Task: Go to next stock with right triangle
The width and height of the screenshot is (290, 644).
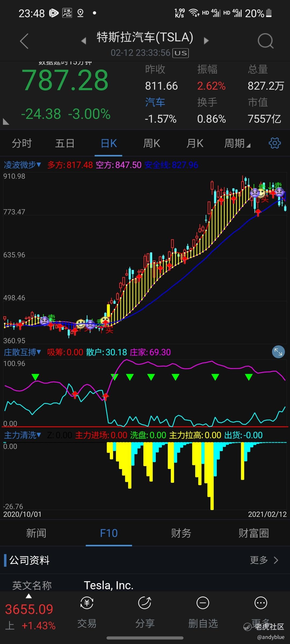Action: point(206,41)
